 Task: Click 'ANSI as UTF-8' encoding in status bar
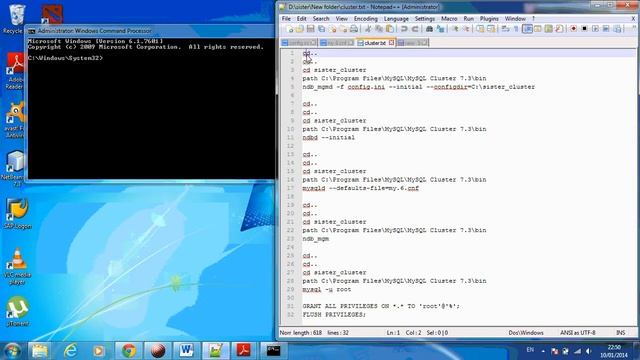[578, 333]
